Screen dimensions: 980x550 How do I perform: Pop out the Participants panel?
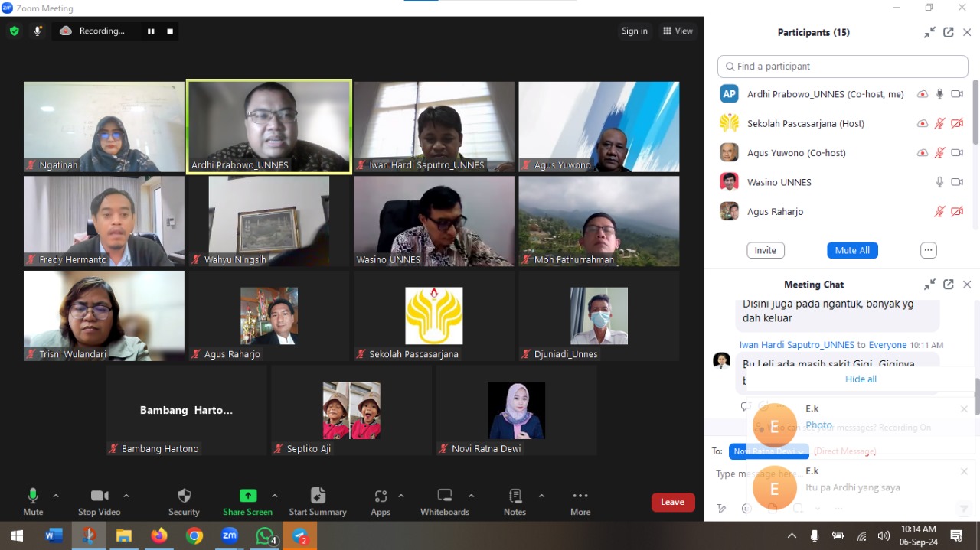[948, 32]
